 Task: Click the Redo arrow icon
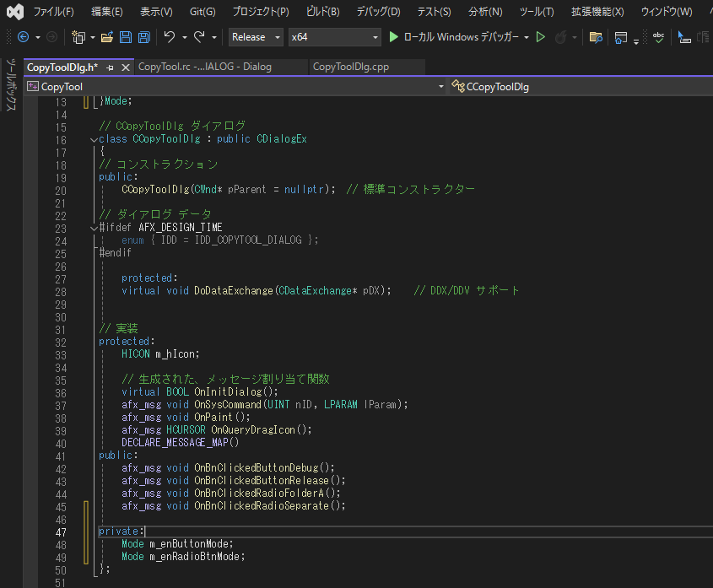click(198, 37)
